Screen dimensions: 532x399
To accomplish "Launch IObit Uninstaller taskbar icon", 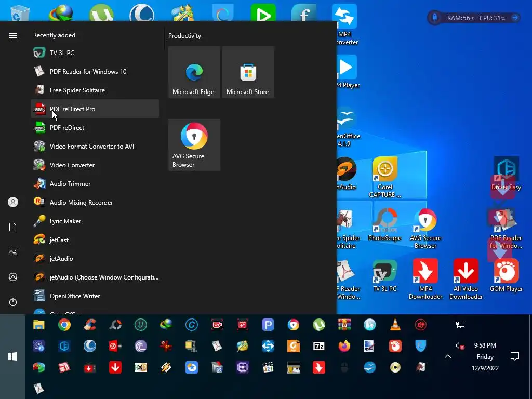I will click(x=140, y=325).
